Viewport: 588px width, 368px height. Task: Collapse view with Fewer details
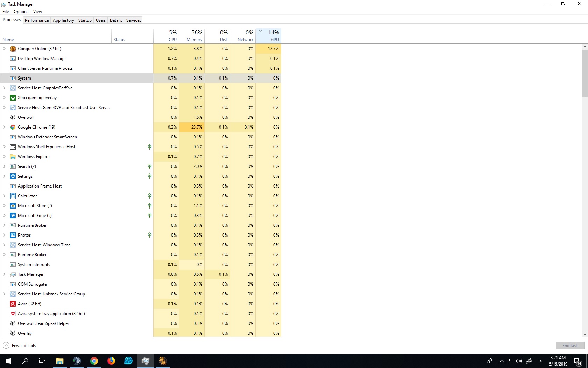(20, 346)
